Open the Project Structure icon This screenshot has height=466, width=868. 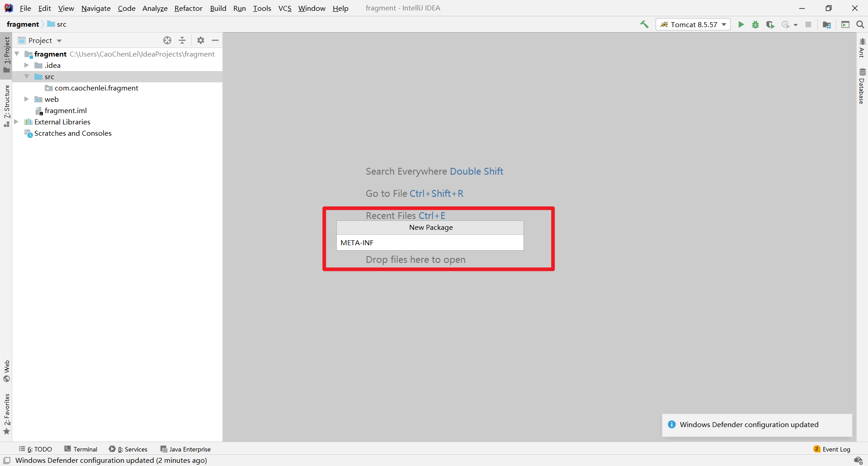[x=827, y=24]
